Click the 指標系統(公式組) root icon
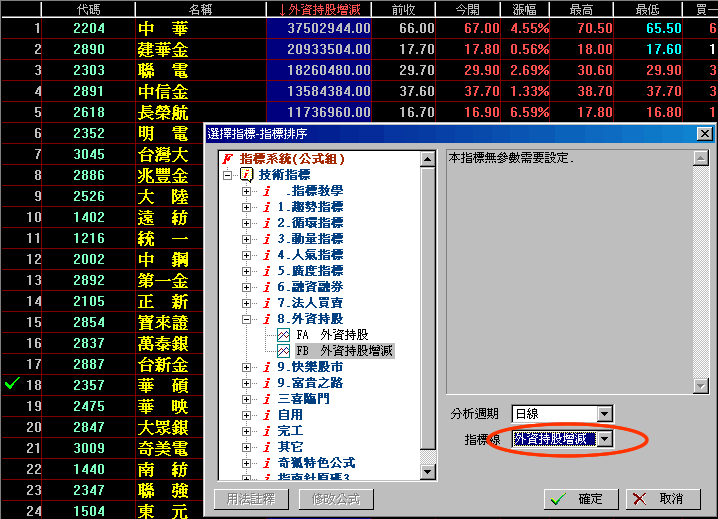718x519 pixels. coord(228,159)
